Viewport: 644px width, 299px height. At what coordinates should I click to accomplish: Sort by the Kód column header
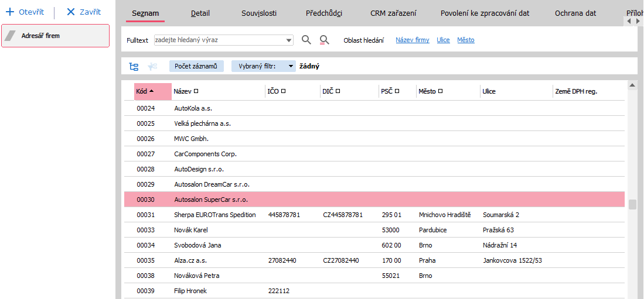tap(145, 91)
